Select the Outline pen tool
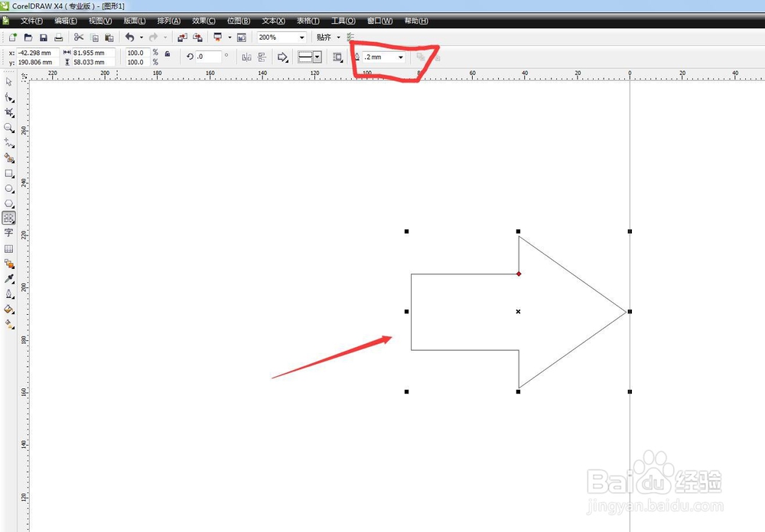Viewport: 765px width, 532px height. [8, 294]
